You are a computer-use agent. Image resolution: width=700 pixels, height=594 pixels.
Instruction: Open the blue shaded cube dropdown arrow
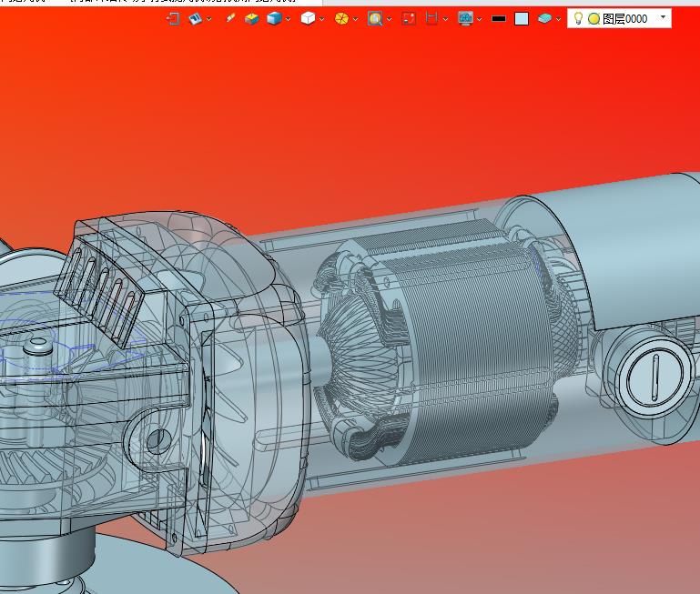tap(288, 19)
